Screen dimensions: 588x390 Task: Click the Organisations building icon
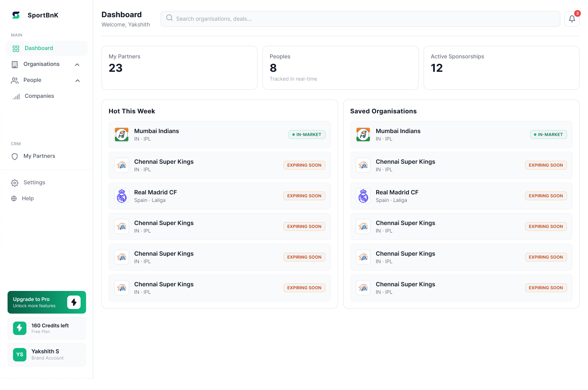pos(15,65)
